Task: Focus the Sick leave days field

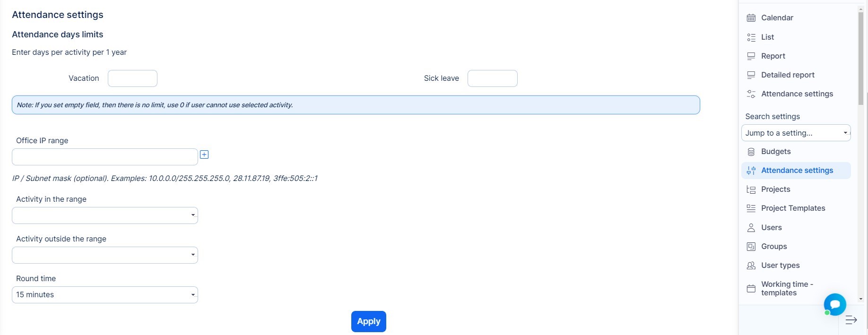Action: coord(492,78)
